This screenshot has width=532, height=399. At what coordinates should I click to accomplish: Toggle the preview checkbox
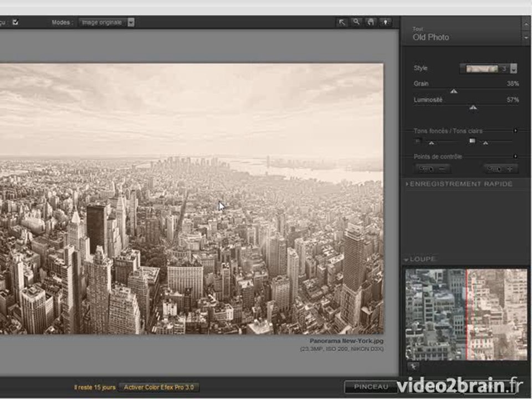16,22
